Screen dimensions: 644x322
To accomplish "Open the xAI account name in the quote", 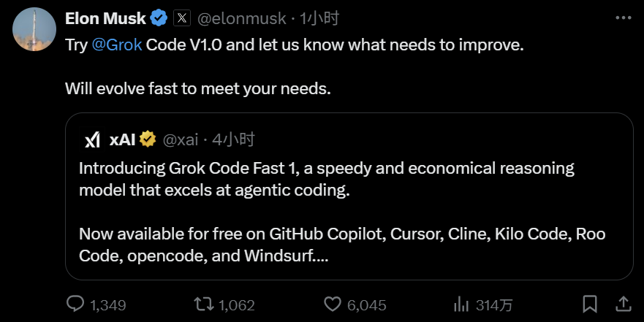I will tap(122, 139).
